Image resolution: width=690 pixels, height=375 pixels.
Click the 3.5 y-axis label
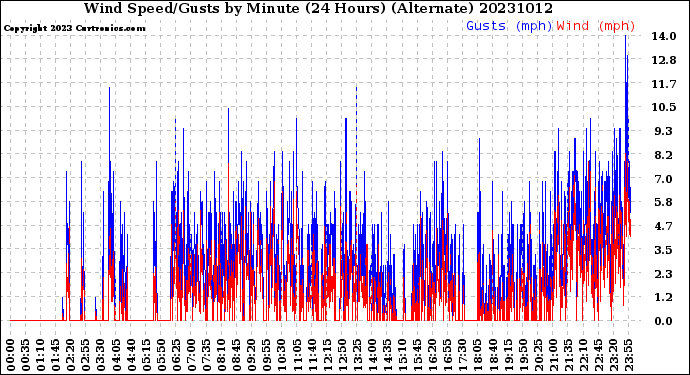664,250
